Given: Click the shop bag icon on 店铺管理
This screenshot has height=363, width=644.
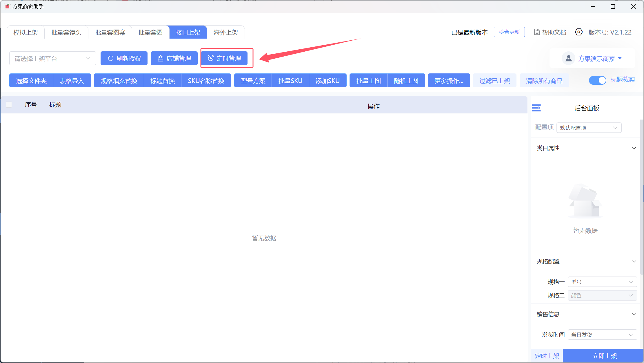Looking at the screenshot, I should pos(160,58).
